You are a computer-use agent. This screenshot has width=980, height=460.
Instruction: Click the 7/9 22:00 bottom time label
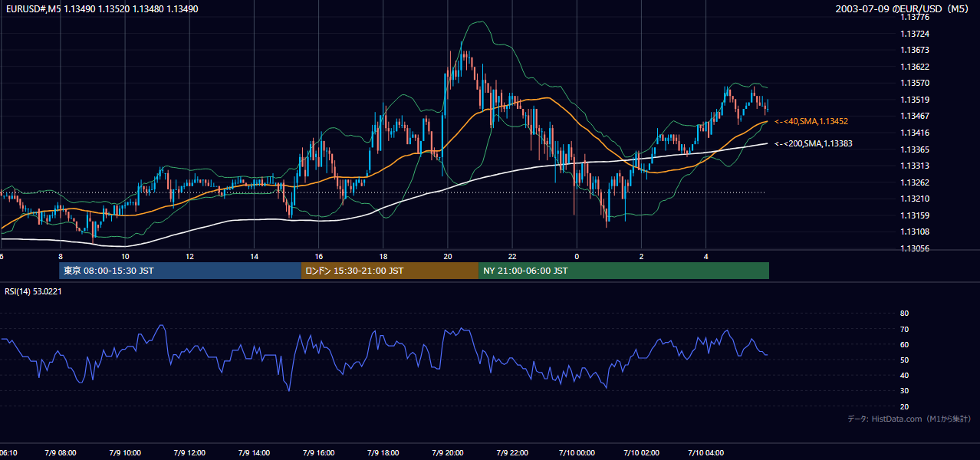click(512, 452)
